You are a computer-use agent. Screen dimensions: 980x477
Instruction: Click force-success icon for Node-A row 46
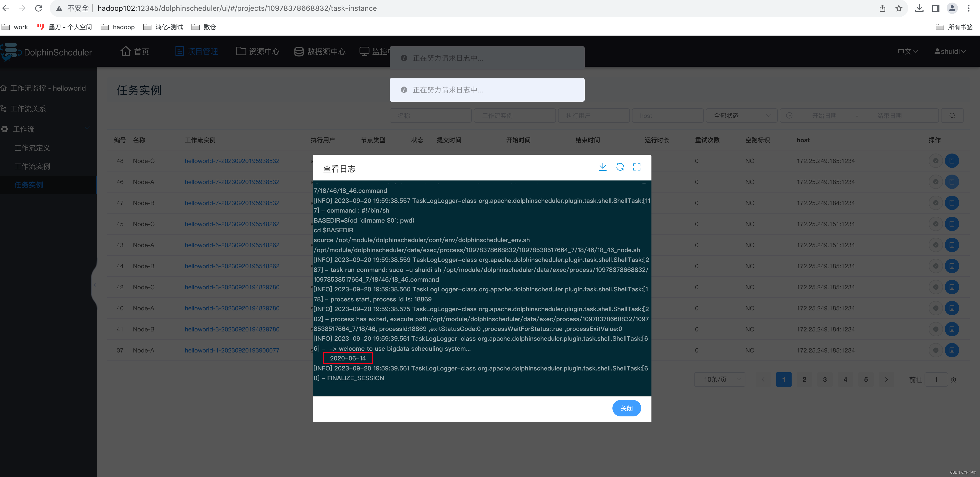[x=936, y=182]
